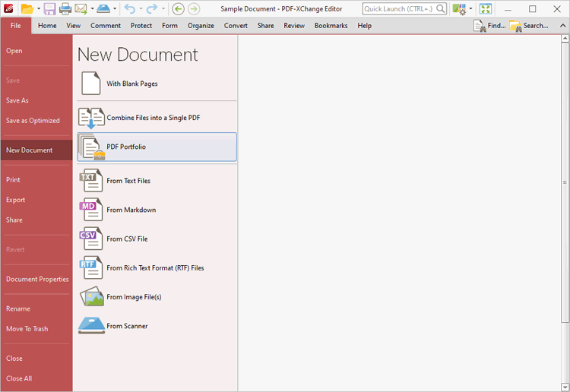Click the Open folder icon in quick toolbar
The width and height of the screenshot is (570, 392).
[x=27, y=8]
